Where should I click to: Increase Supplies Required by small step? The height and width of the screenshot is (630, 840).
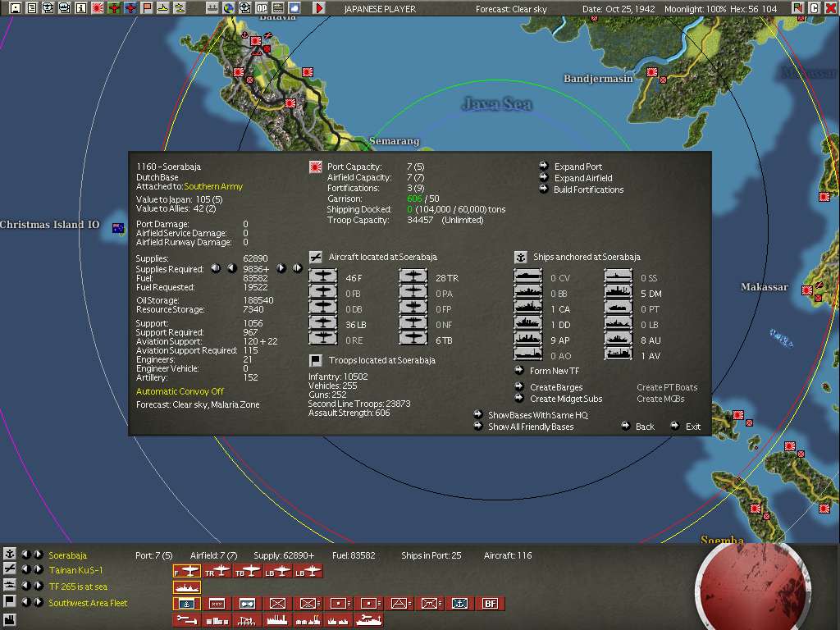coord(281,268)
